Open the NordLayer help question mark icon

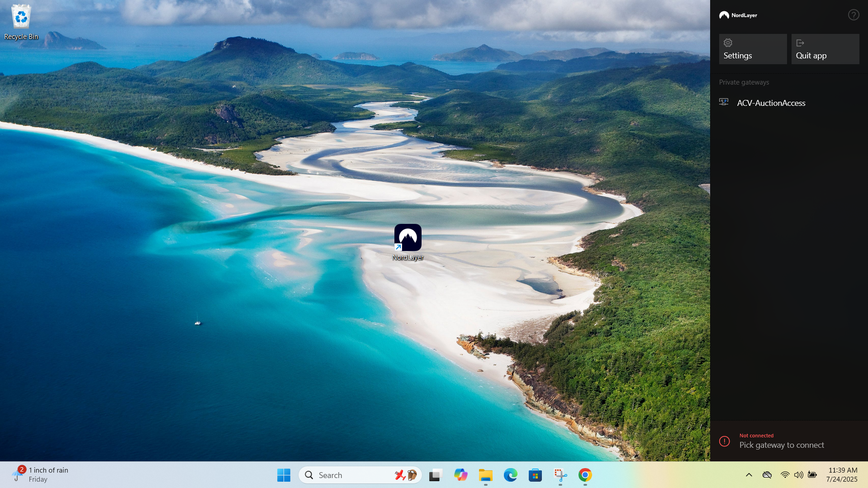pyautogui.click(x=853, y=15)
